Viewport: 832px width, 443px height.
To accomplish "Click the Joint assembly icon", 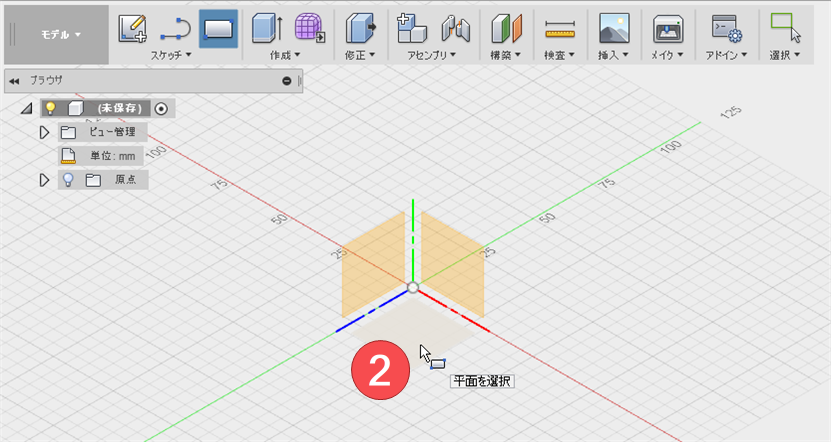I will (455, 29).
